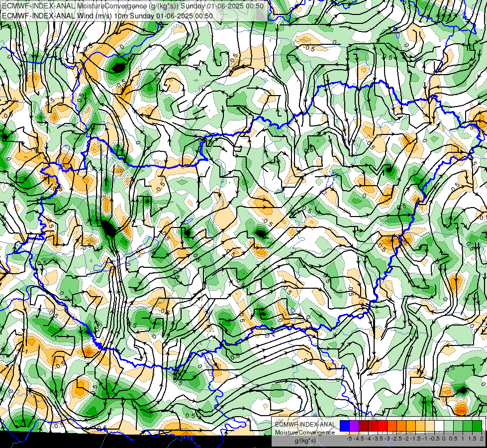The image size is (487, 448).
Task: Pick the darkest green swatch before 2
Action: (477, 426)
